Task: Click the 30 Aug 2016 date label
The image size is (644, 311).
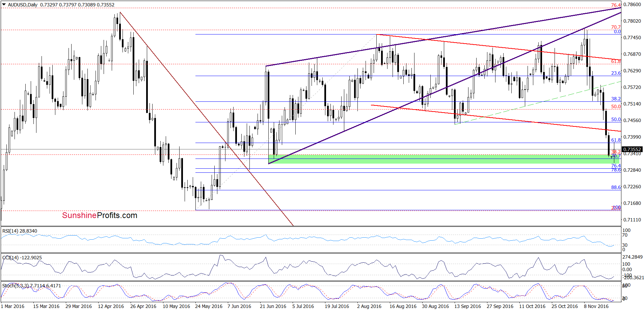Action: click(x=435, y=306)
